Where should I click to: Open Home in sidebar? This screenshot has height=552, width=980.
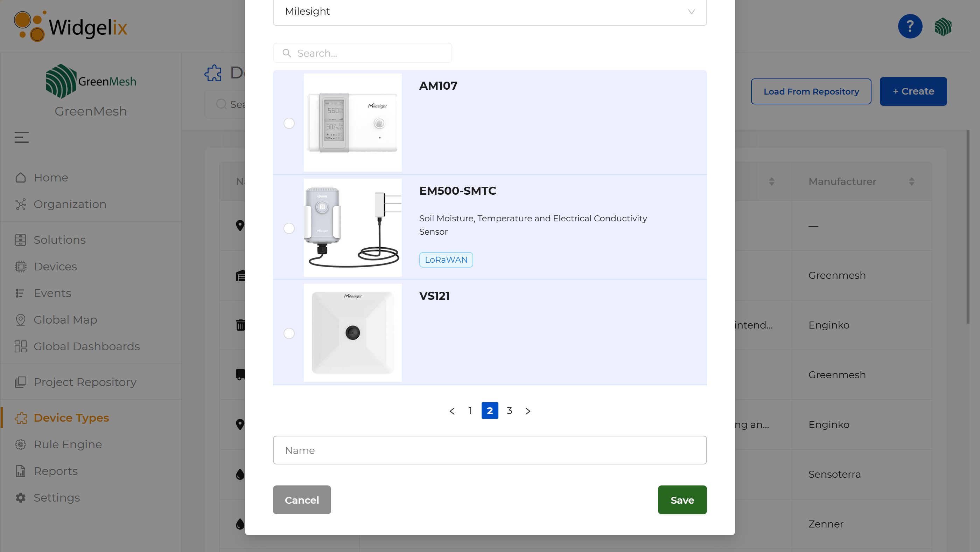pyautogui.click(x=51, y=177)
